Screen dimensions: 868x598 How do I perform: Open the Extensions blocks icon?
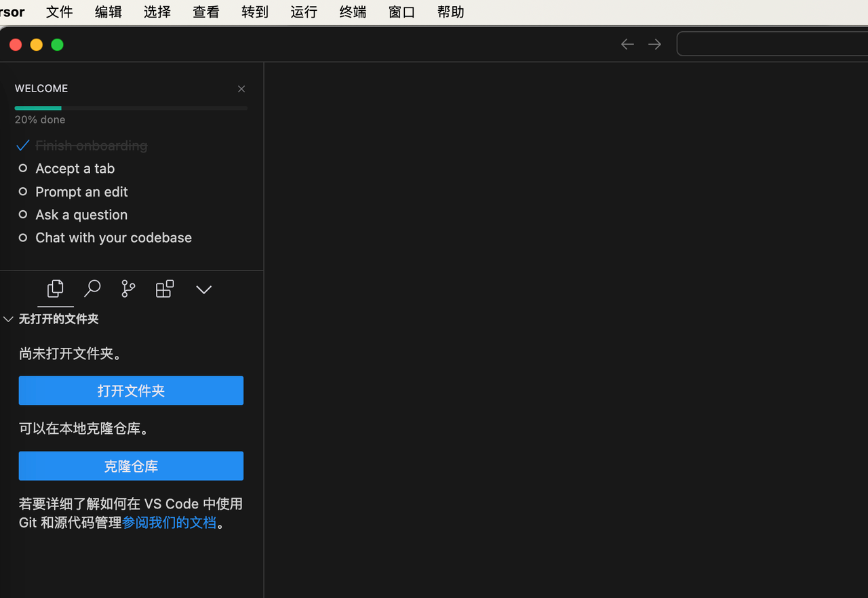point(165,289)
